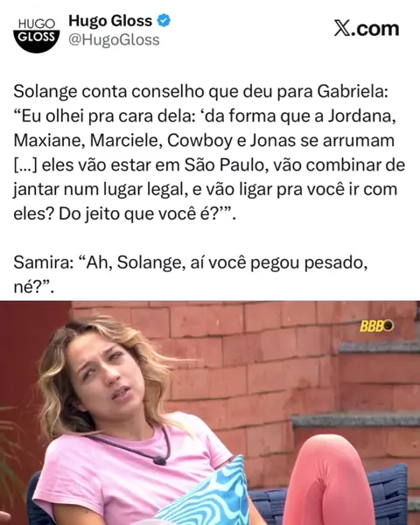
Task: Click the line mentioning São Paulo
Action: [209, 165]
